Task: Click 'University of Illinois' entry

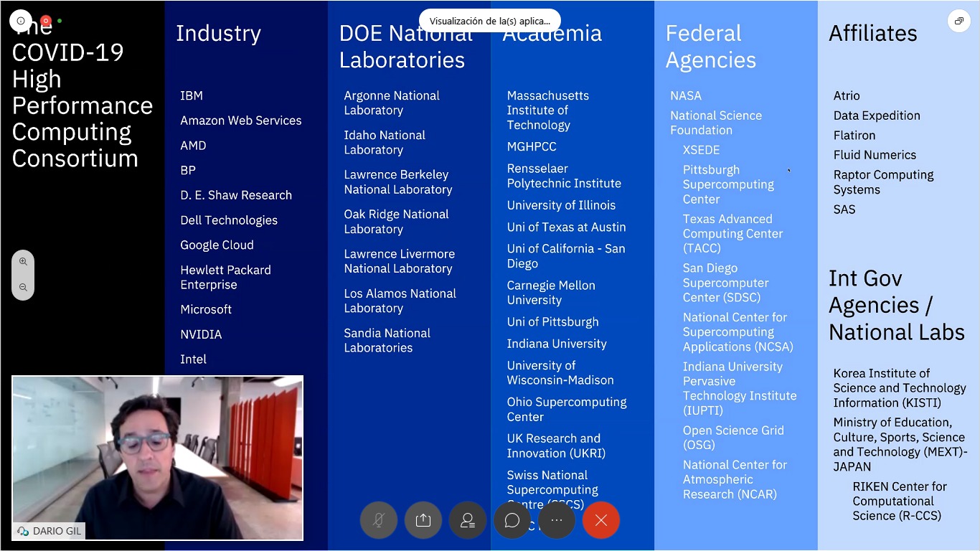Action: click(x=561, y=205)
